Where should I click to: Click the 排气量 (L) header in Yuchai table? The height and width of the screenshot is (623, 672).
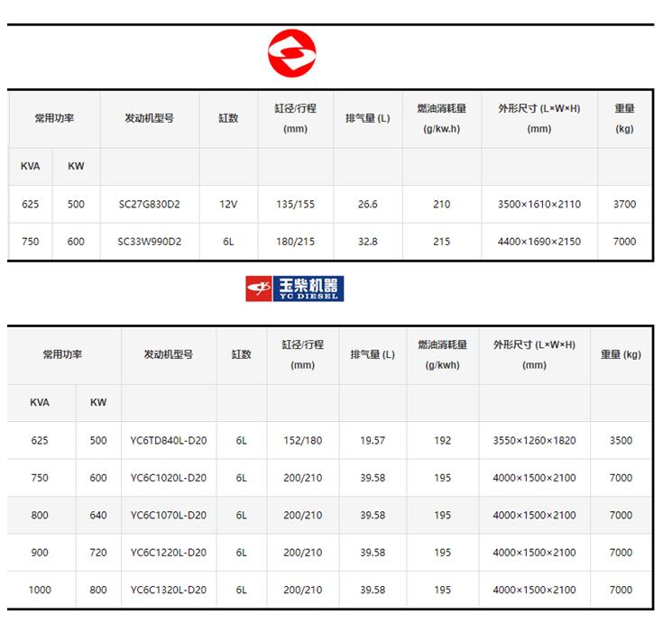point(373,354)
